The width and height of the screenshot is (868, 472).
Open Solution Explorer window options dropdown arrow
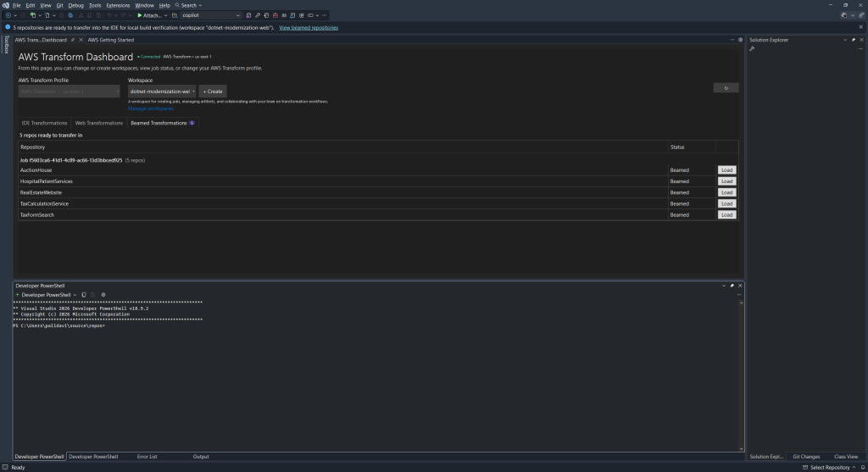tap(845, 40)
